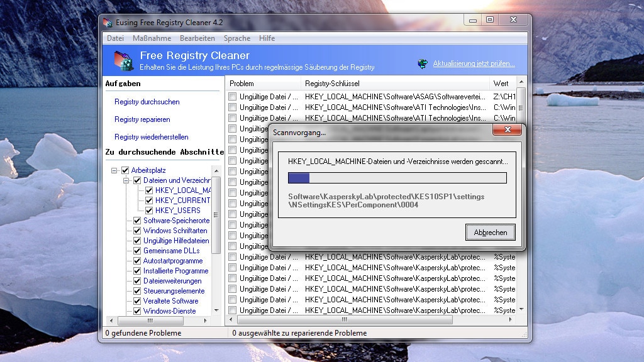Click the Registry reparieren task link
Viewport: 644px width, 362px height.
pos(142,119)
